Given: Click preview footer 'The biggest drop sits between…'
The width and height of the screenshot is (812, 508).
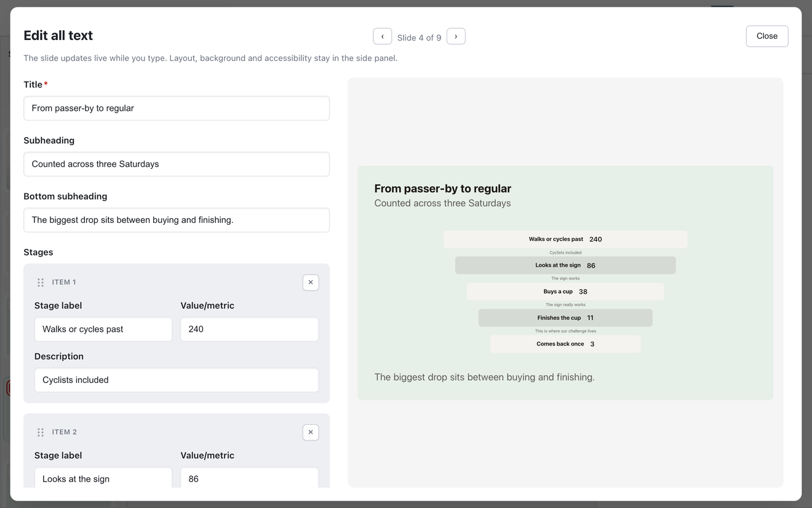Looking at the screenshot, I should click(484, 377).
